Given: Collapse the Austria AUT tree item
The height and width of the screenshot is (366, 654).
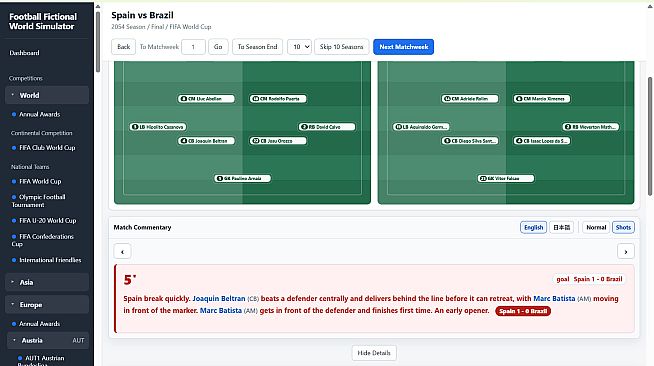Looking at the screenshot, I should point(47,340).
